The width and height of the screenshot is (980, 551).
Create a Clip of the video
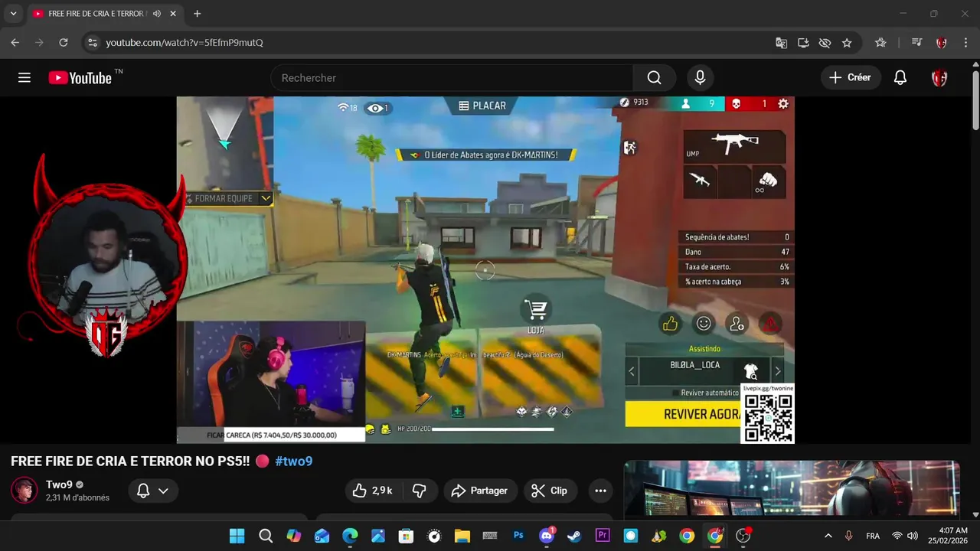click(x=550, y=491)
